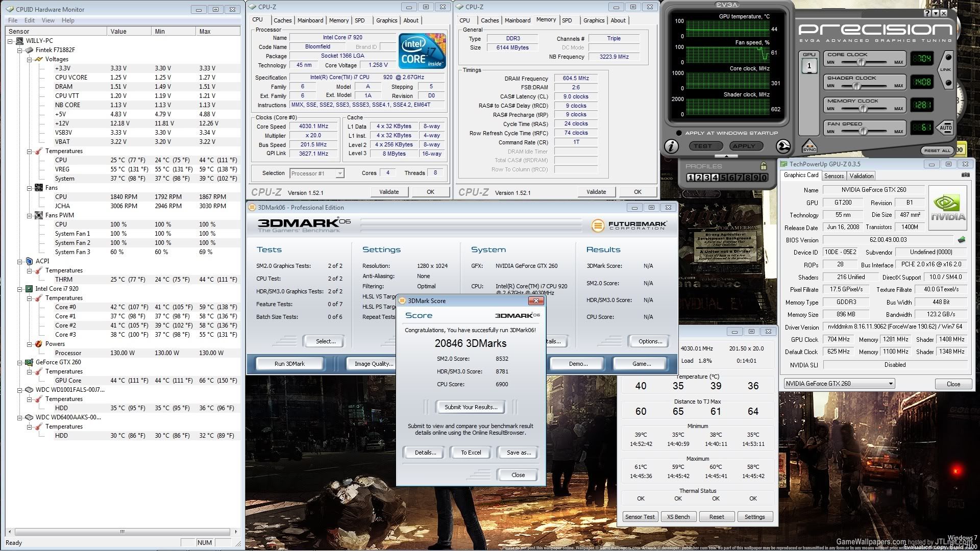Open EVGA Precision info icon
The image size is (980, 551).
[672, 146]
